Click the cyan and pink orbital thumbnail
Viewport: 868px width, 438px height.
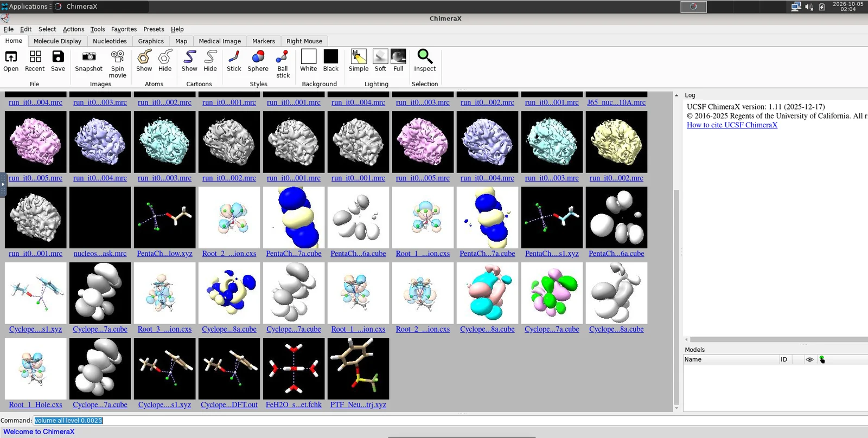coord(487,293)
